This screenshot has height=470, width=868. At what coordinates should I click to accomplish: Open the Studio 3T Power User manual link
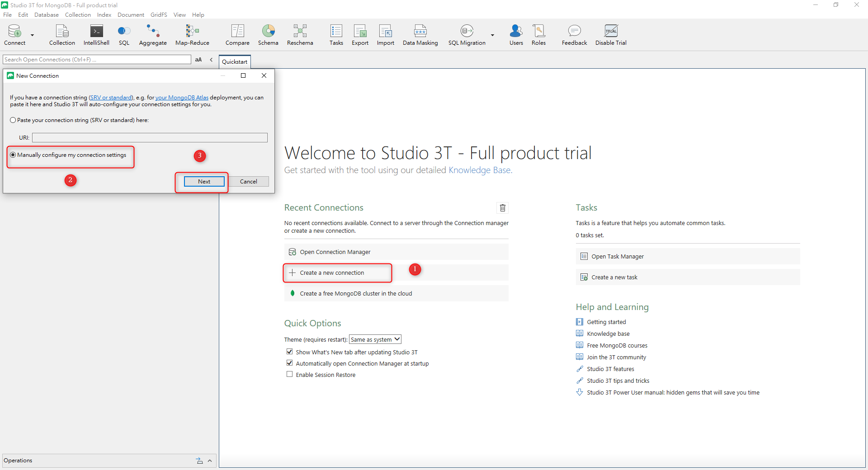pos(673,393)
